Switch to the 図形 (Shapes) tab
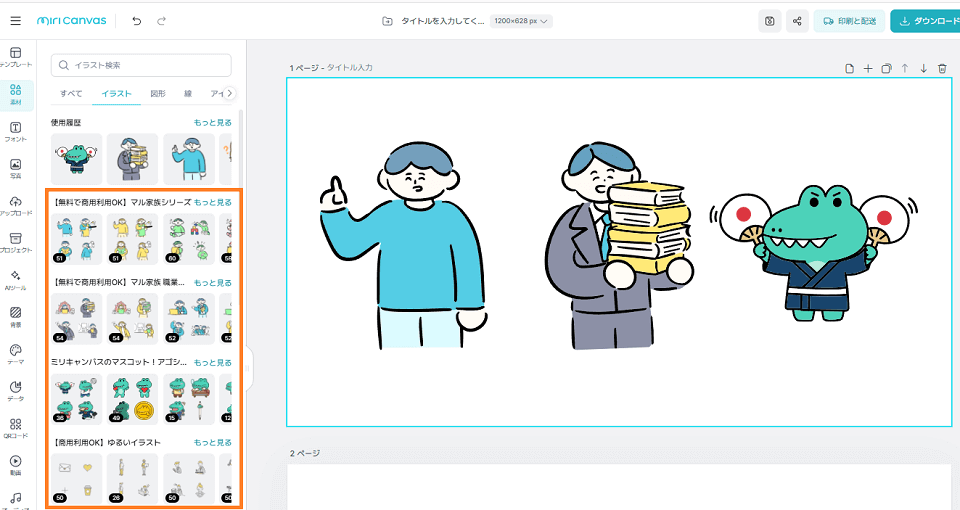This screenshot has width=960, height=510. pyautogui.click(x=158, y=93)
